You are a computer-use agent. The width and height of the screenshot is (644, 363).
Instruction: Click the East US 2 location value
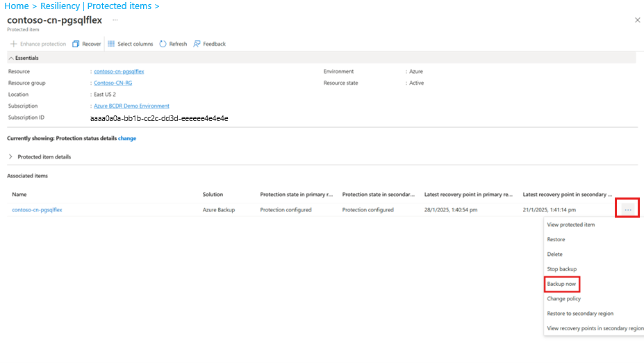point(105,95)
